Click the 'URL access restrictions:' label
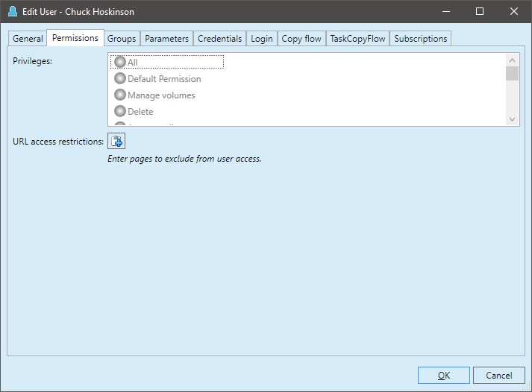The width and height of the screenshot is (532, 392). click(x=58, y=142)
